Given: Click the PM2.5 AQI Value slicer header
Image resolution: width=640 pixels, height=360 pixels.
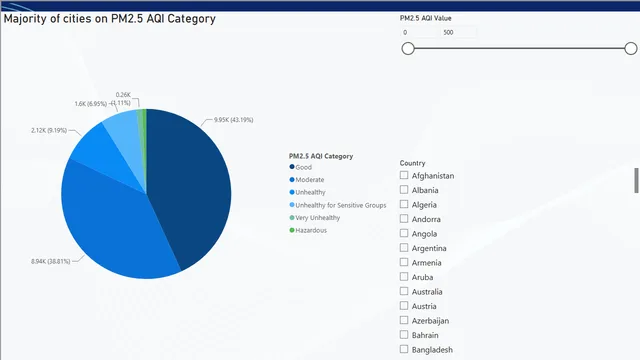Looking at the screenshot, I should 425,18.
